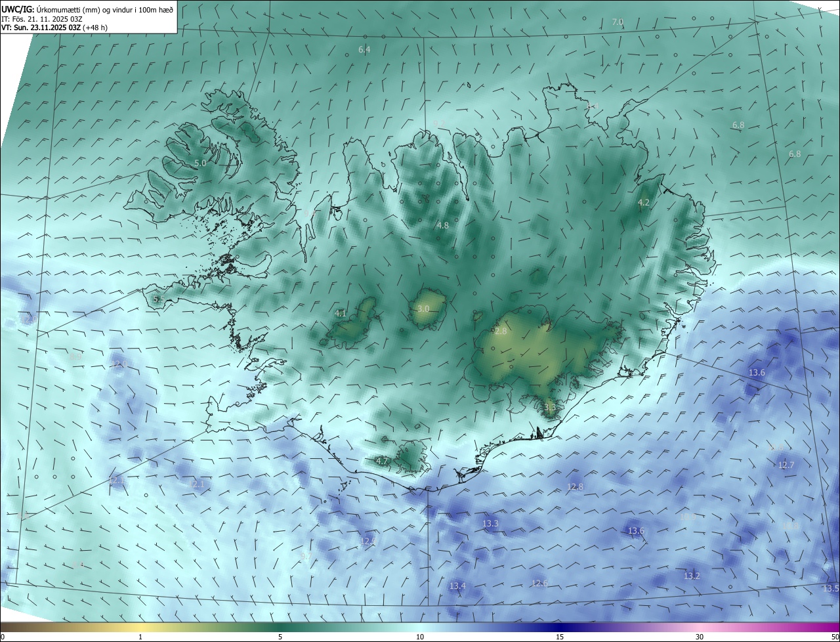Click the valid time line 'VT: Sun. 23.11.2025 03Z (+48 h)'
Screen dimensions: 840x642
[x=54, y=27]
